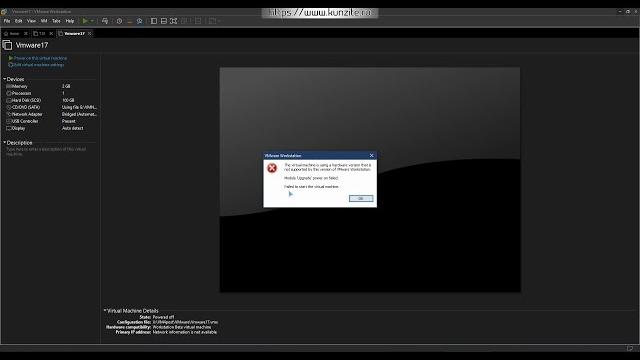Collapse the Devices section
640x360 pixels.
[4, 79]
